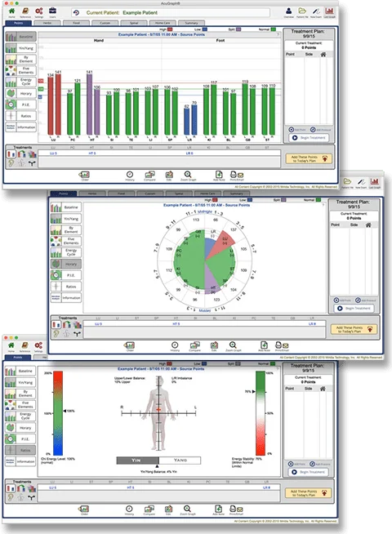392x534 pixels.
Task: Open the Users briefcase icon in the toolbar
Action: 52,12
